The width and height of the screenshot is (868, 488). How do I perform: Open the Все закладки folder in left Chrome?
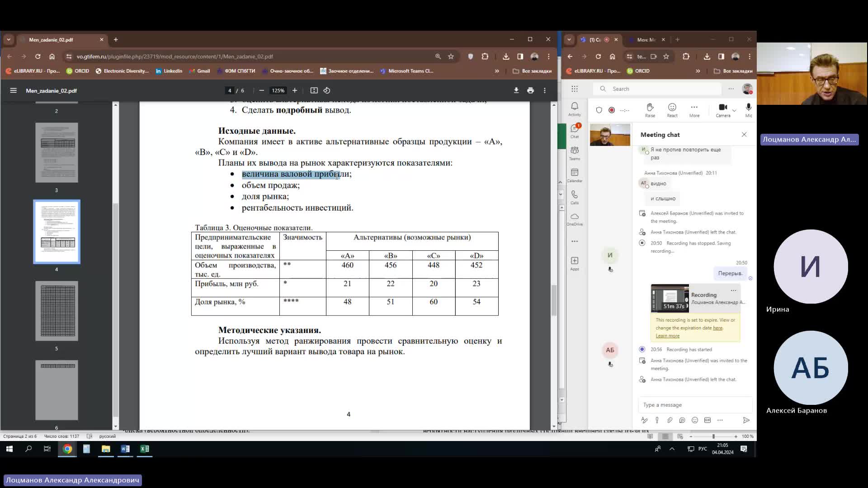[x=532, y=71]
